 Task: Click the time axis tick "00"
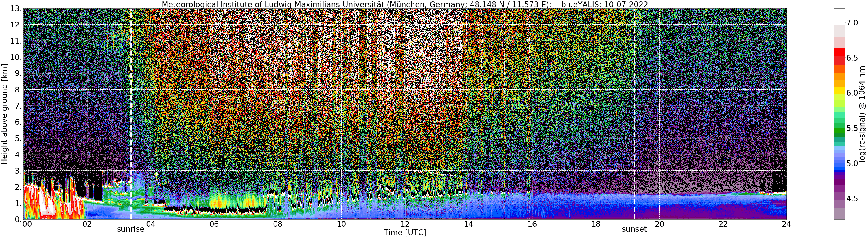pos(27,224)
